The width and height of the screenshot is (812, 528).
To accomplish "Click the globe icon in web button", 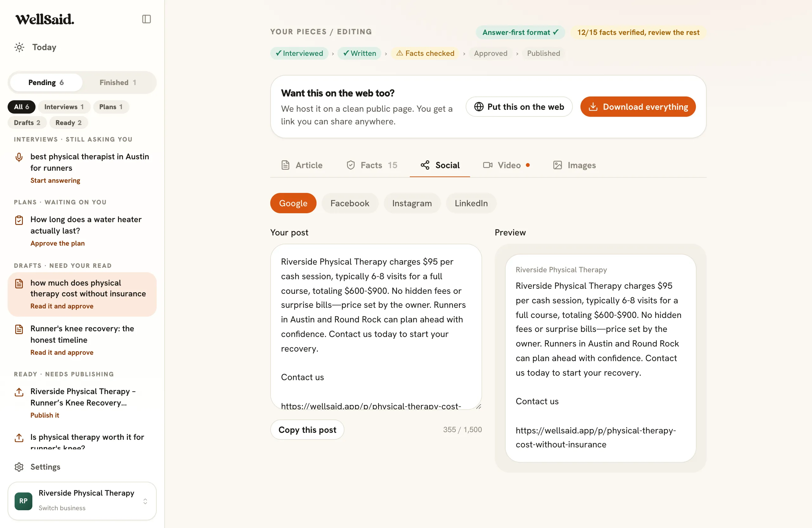I will point(479,107).
